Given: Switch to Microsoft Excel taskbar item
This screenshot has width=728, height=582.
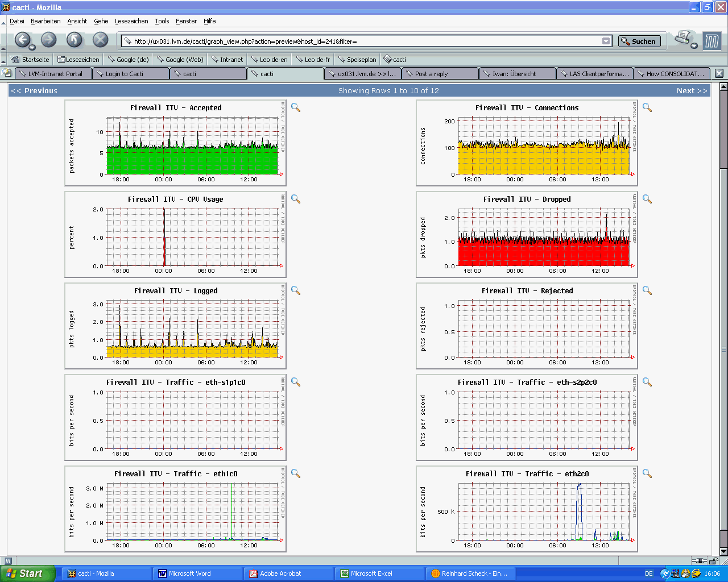Looking at the screenshot, I should tap(380, 573).
